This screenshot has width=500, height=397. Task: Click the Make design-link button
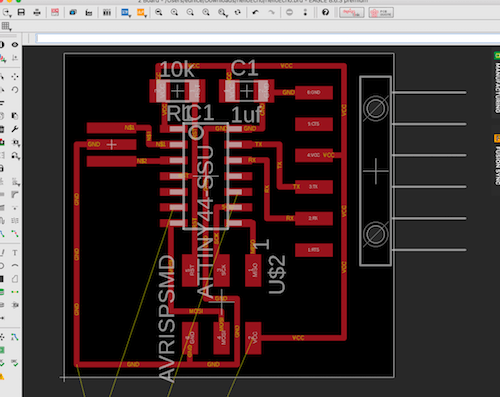(351, 13)
